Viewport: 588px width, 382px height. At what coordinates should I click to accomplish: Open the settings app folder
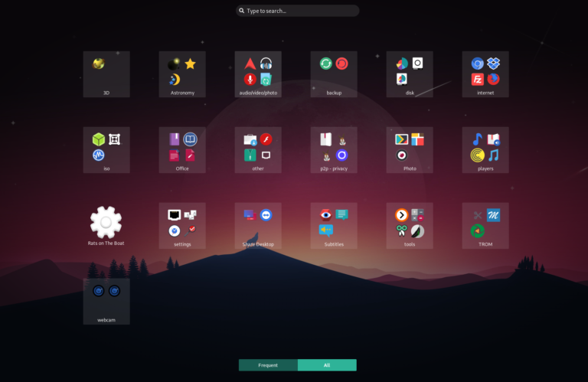click(182, 224)
